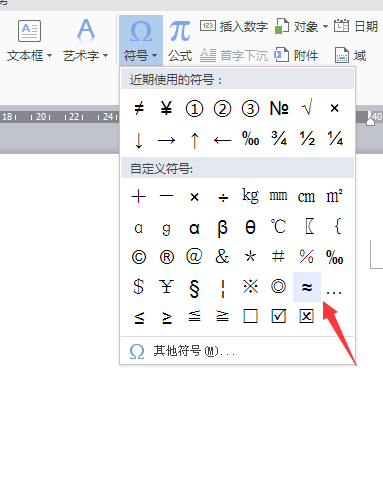Insert the not-equal ≠ recent symbol
This screenshot has height=497, width=383.
139,108
